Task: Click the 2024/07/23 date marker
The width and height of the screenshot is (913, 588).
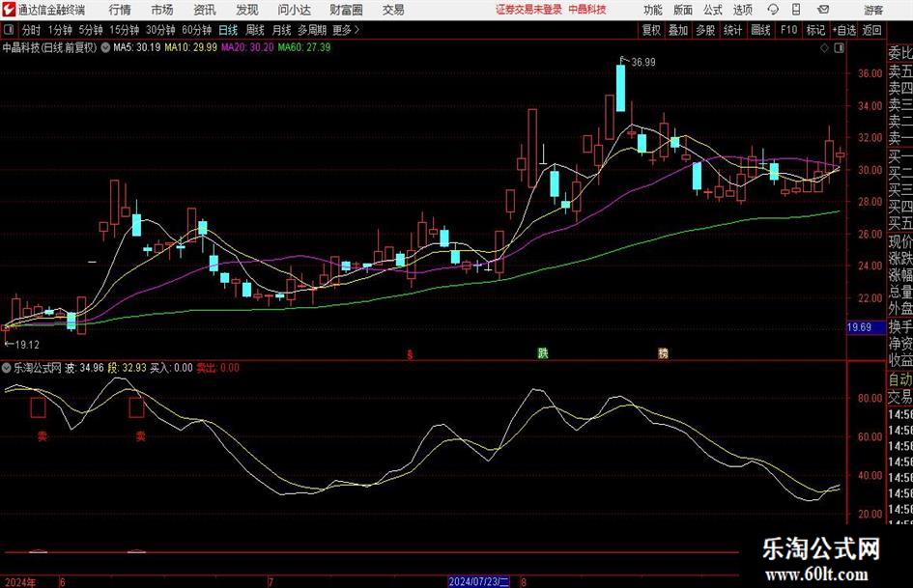Action: 478,581
